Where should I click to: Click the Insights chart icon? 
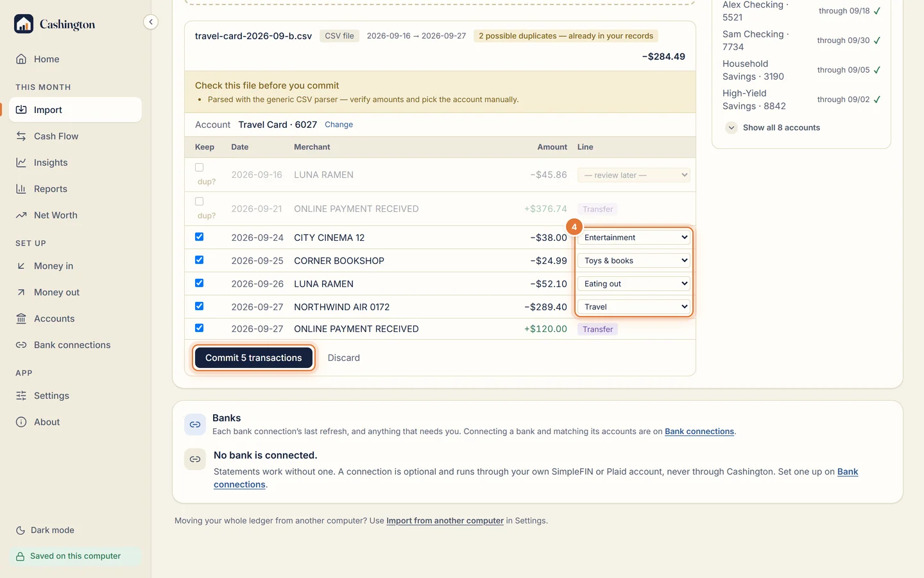21,162
